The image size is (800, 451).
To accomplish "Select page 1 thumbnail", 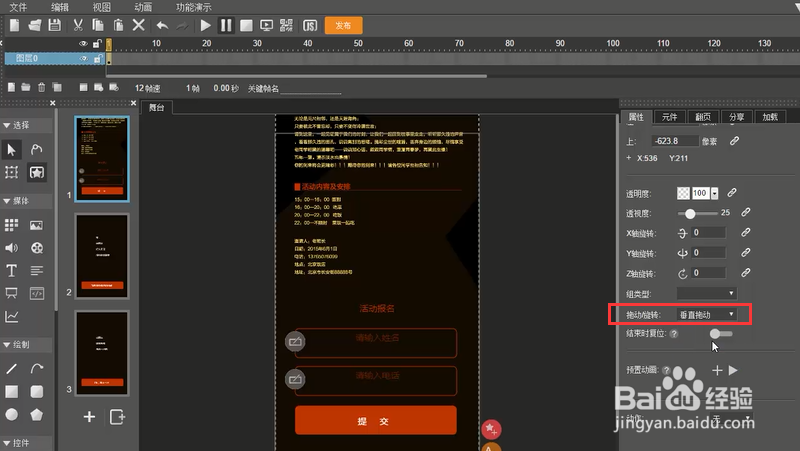I will click(x=102, y=159).
